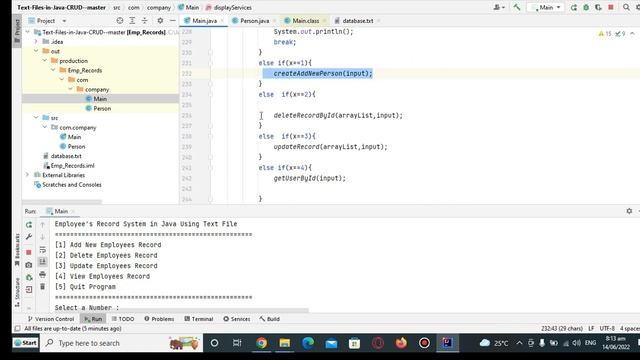Run with coverage from the top toolbar
This screenshot has height=360, width=640.
click(x=598, y=7)
